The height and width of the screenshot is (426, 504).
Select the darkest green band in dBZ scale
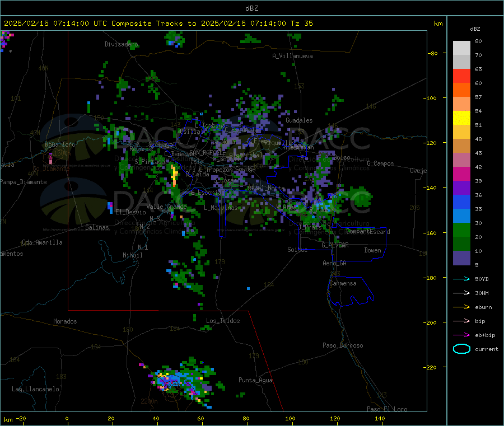point(461,244)
